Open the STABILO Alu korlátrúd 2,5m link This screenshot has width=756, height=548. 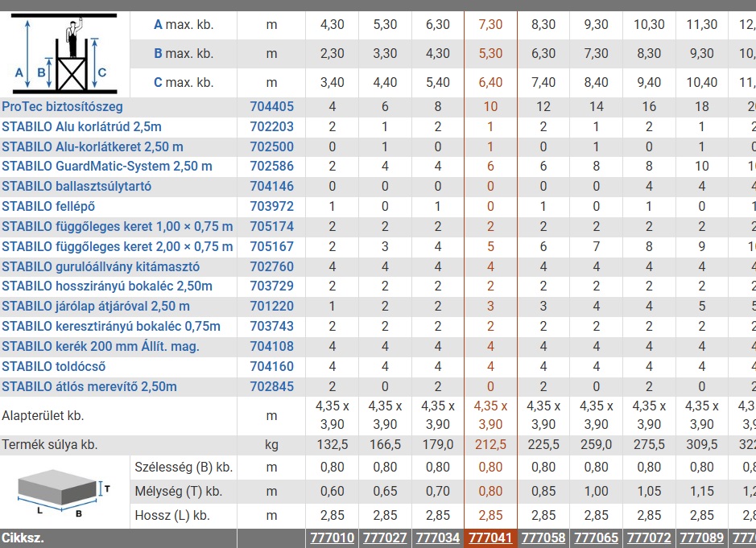tap(81, 127)
